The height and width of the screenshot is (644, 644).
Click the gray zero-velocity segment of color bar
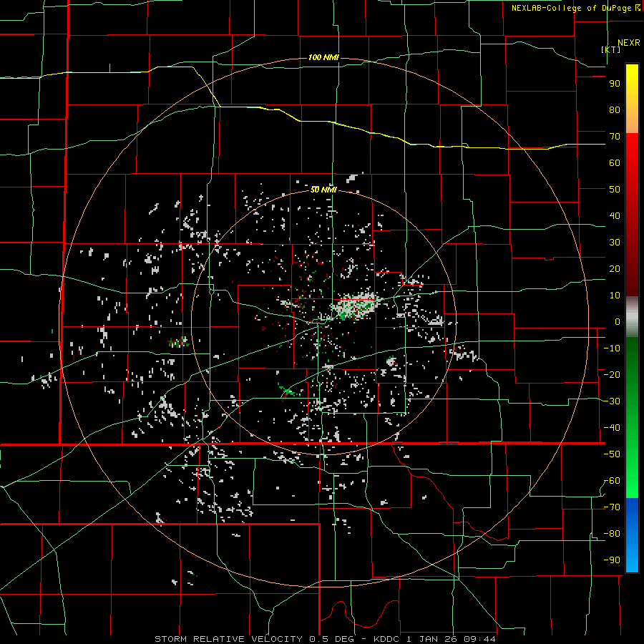[632, 316]
